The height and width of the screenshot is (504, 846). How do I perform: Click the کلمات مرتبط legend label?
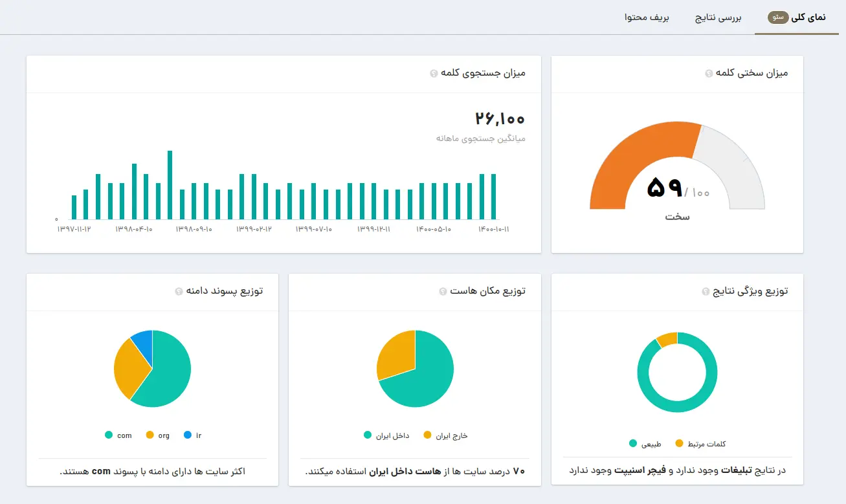click(x=706, y=444)
